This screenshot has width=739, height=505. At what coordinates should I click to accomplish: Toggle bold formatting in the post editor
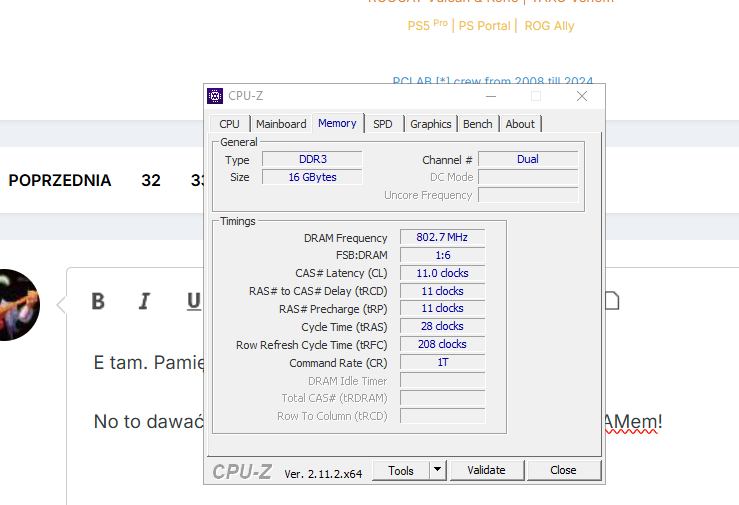[x=98, y=301]
